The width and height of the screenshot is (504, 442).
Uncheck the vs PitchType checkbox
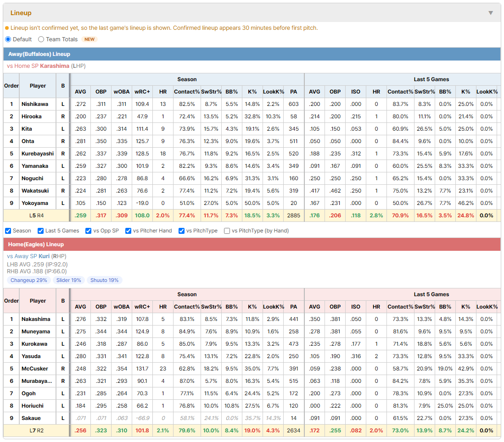[x=182, y=231]
